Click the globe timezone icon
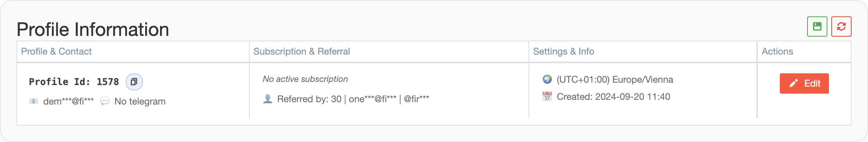868x142 pixels. click(x=547, y=80)
